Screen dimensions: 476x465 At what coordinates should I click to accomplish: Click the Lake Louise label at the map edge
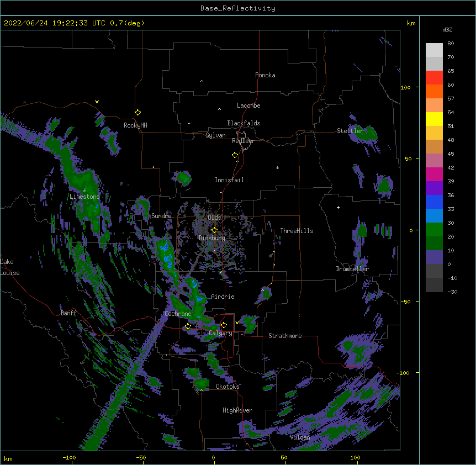pos(10,267)
